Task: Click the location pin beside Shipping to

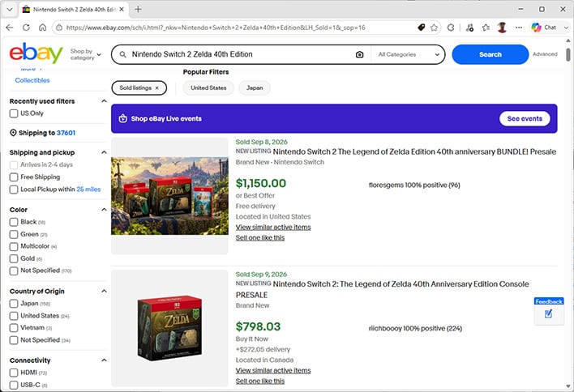Action: (x=13, y=133)
